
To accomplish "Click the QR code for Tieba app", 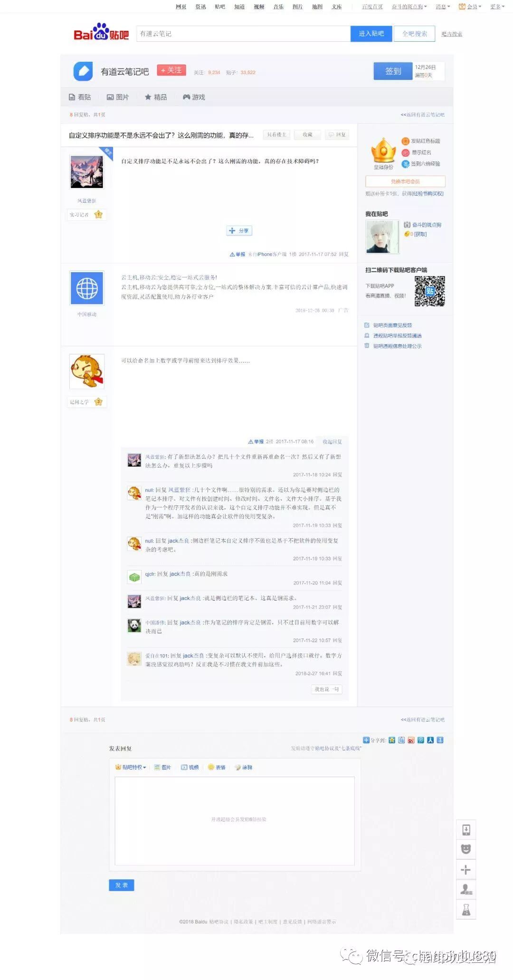I will coord(429,291).
